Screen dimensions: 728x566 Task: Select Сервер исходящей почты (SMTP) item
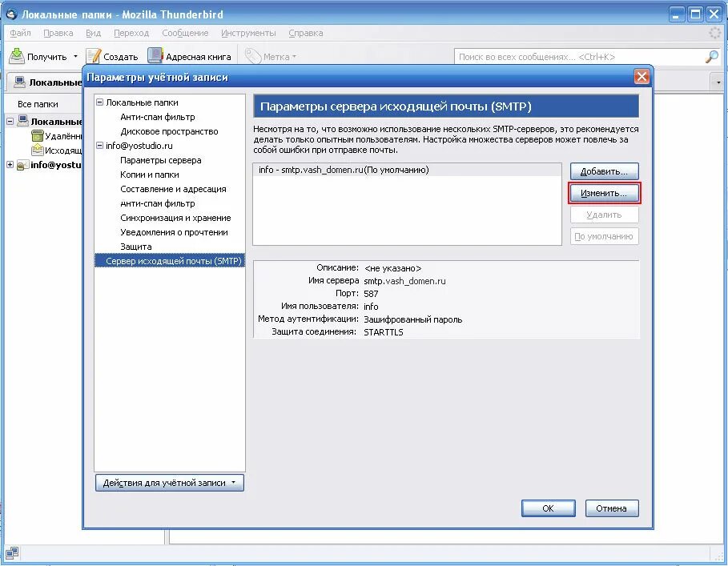tap(170, 261)
